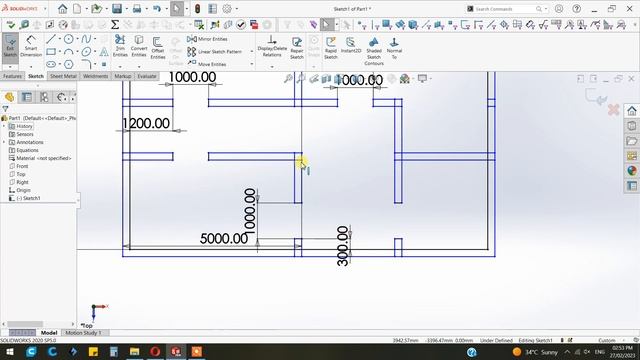The width and height of the screenshot is (640, 360).
Task: Open the PropertyManager tab
Action: point(27,97)
